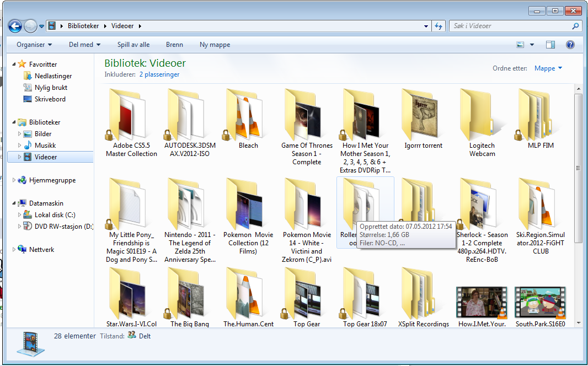Click the 'Delt' sharing status text
This screenshot has height=366, width=588.
[x=145, y=336]
